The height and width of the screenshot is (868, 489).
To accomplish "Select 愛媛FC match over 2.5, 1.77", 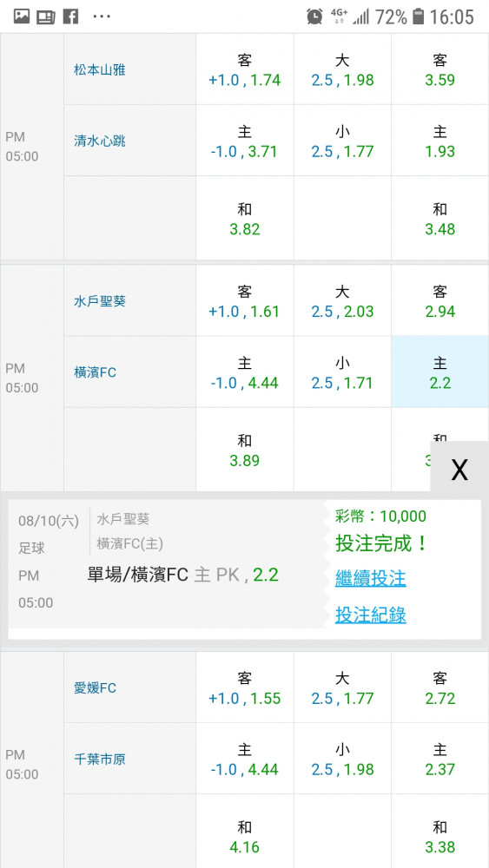I will [x=342, y=687].
